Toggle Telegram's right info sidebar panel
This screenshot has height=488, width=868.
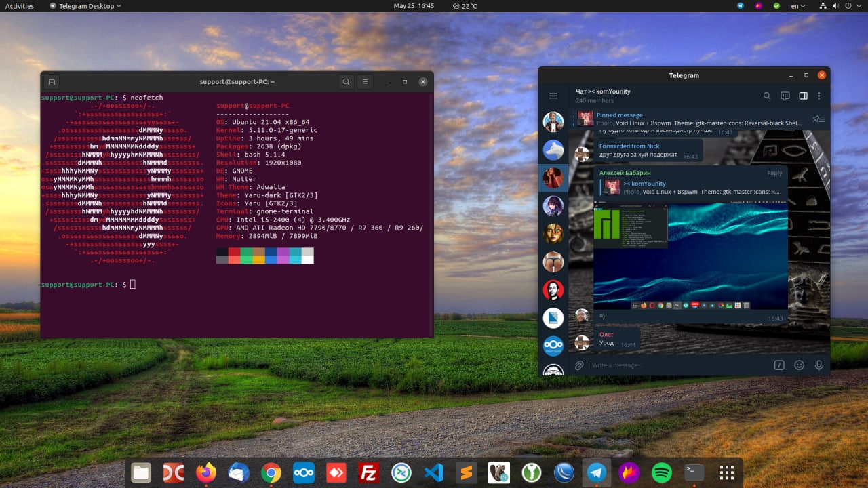pyautogui.click(x=803, y=96)
